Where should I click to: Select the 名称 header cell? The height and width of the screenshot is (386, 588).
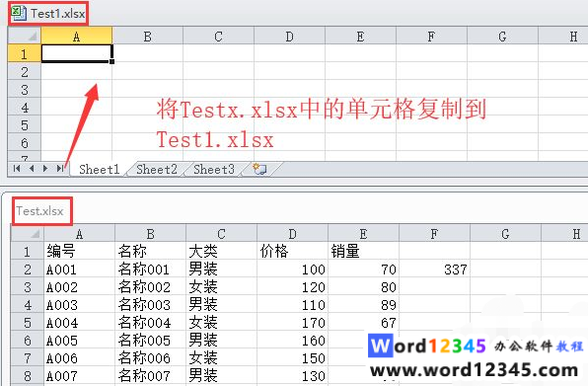(150, 252)
